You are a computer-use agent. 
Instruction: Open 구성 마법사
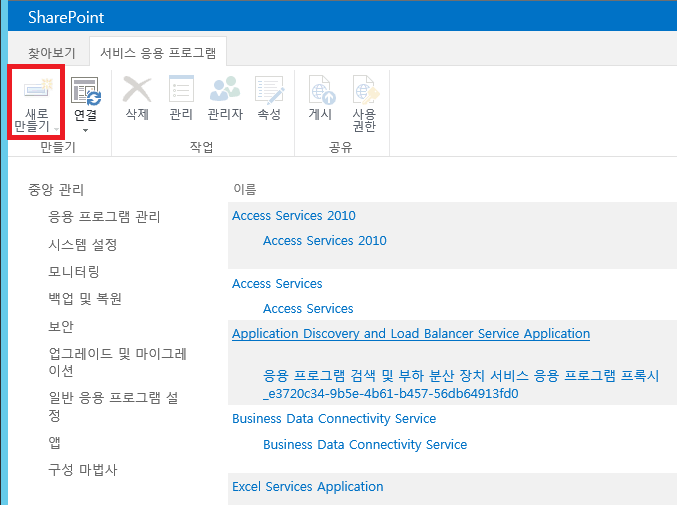(x=82, y=469)
